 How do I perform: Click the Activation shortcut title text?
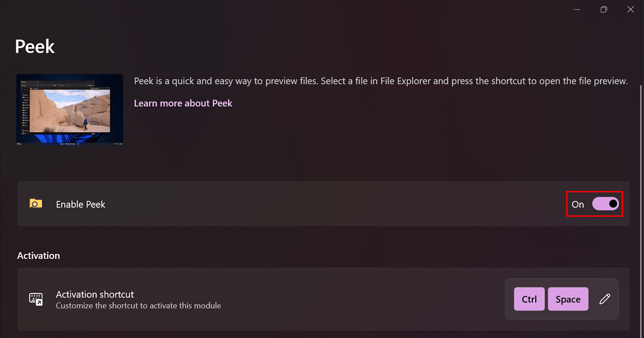click(x=95, y=295)
